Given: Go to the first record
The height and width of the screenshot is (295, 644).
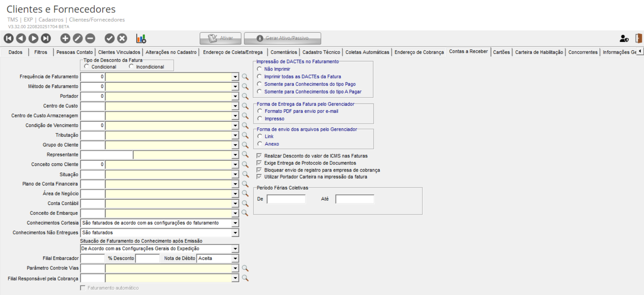Looking at the screenshot, I should [9, 38].
